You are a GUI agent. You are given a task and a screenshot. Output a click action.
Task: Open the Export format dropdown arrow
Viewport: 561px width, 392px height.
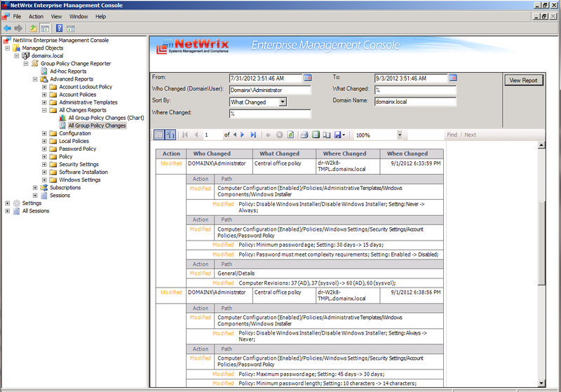(344, 135)
